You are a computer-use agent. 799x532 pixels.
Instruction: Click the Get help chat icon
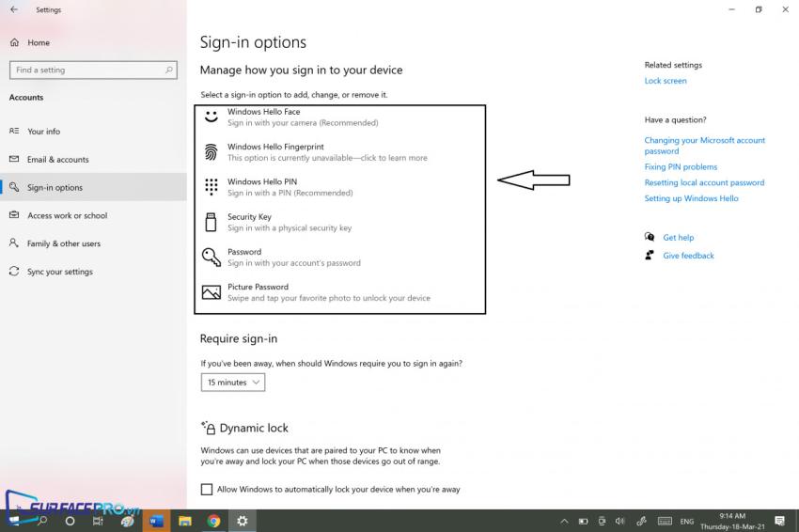click(650, 237)
